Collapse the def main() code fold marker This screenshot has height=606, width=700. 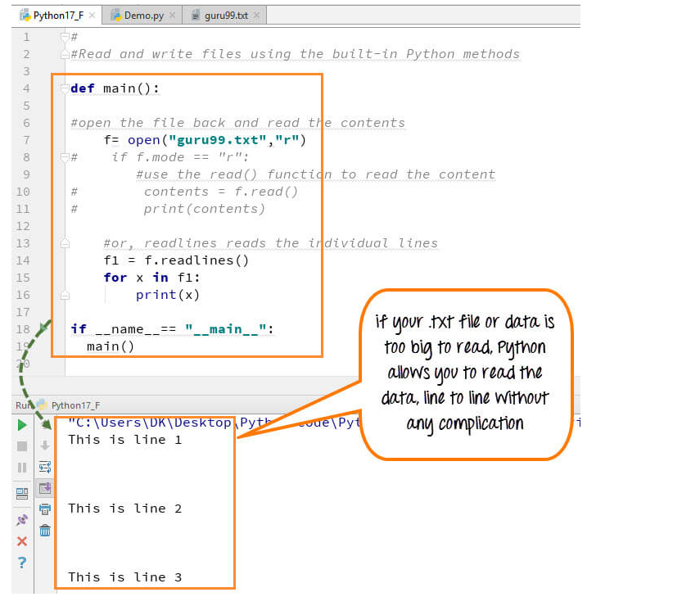pyautogui.click(x=63, y=88)
